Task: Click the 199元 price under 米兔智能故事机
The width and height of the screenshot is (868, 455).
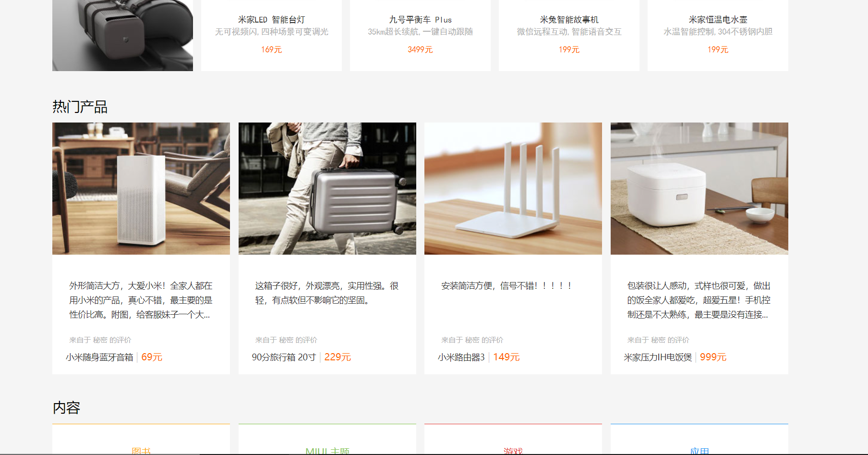Action: (x=569, y=49)
